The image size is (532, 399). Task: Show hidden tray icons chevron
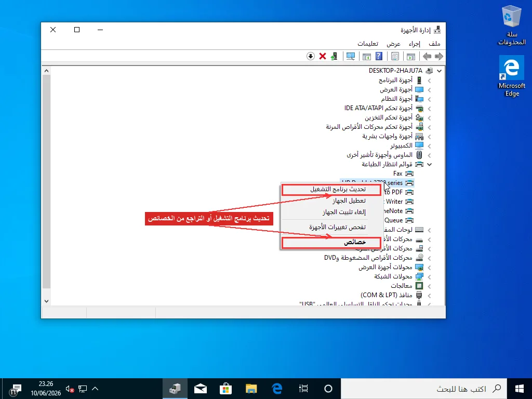coord(95,389)
